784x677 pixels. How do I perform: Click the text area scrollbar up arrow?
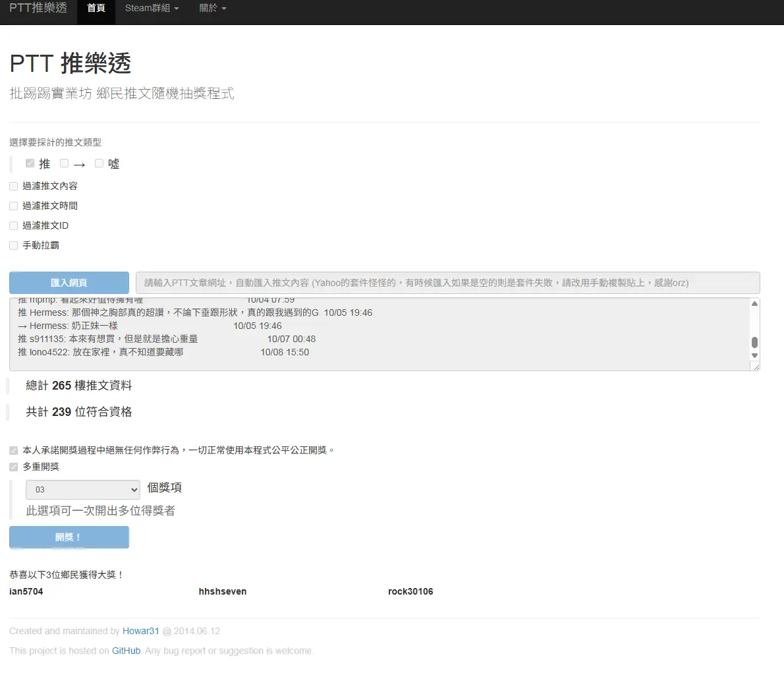tap(754, 304)
